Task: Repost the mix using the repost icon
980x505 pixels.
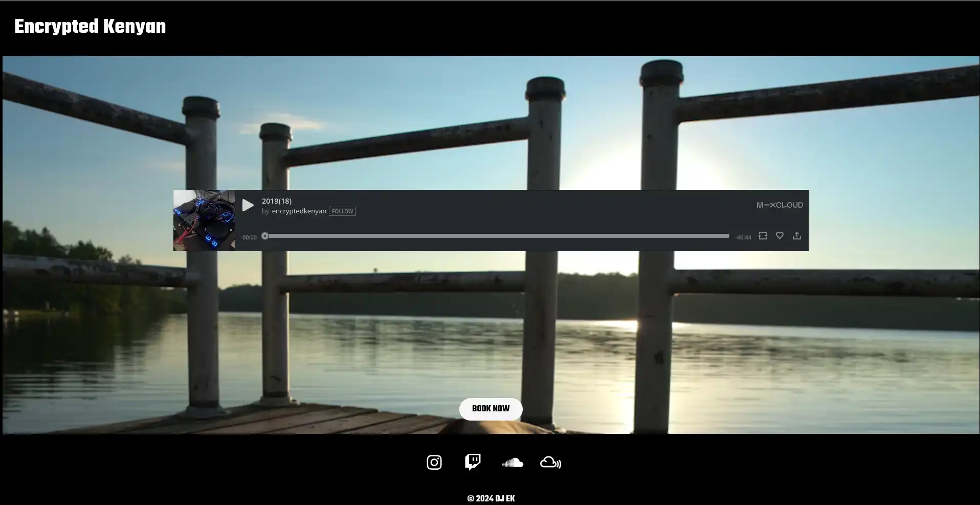Action: [x=763, y=235]
